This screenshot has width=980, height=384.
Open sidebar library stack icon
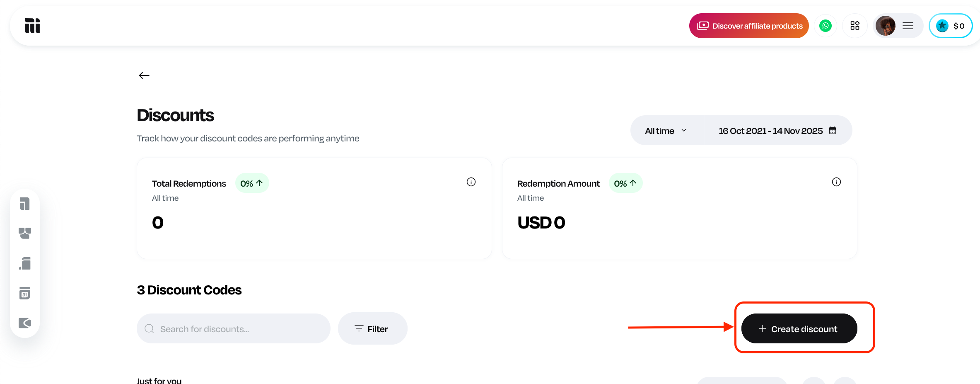pos(25,263)
